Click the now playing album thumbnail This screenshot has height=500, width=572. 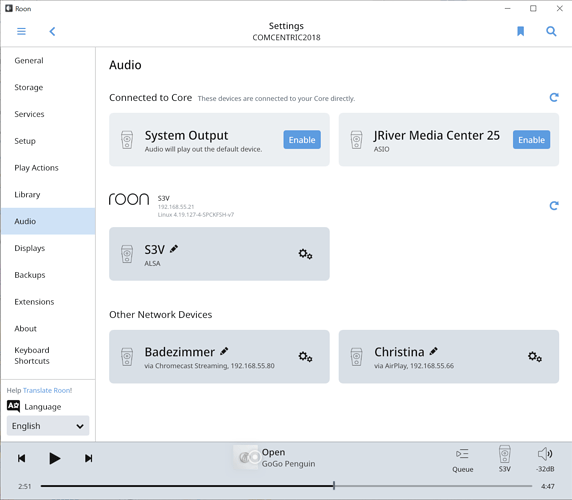[246, 457]
